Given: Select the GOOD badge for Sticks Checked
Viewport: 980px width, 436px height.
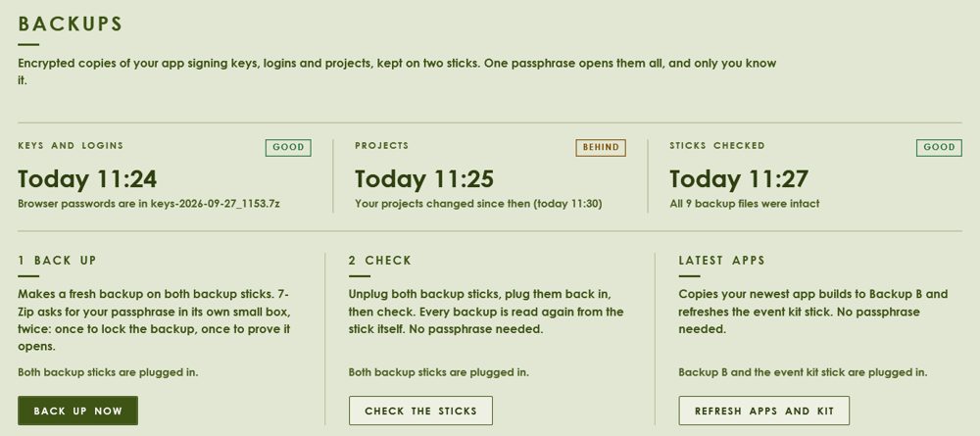Looking at the screenshot, I should 939,147.
